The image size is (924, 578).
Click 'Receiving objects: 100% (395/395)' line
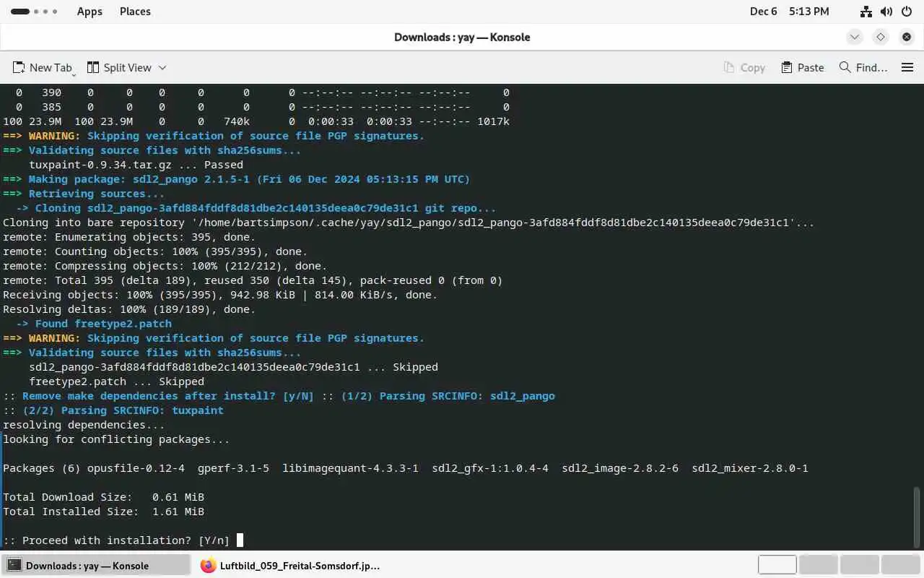point(220,295)
